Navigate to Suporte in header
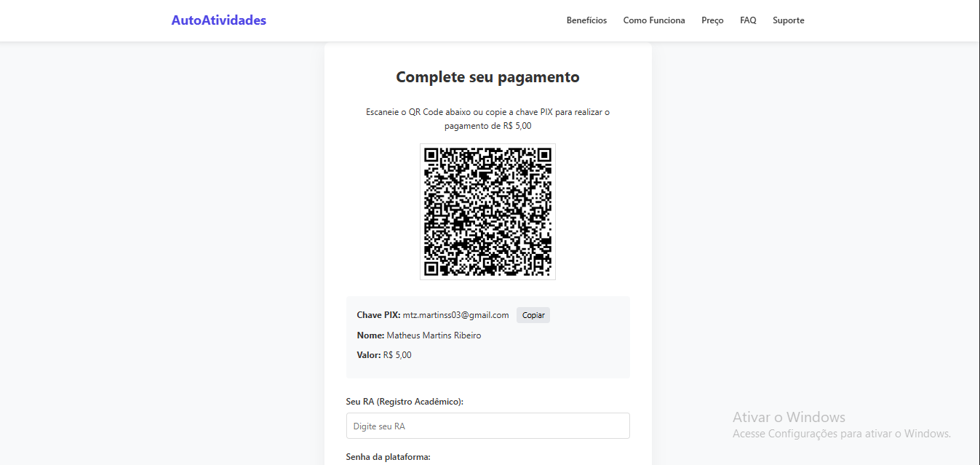This screenshot has width=980, height=465. 789,20
